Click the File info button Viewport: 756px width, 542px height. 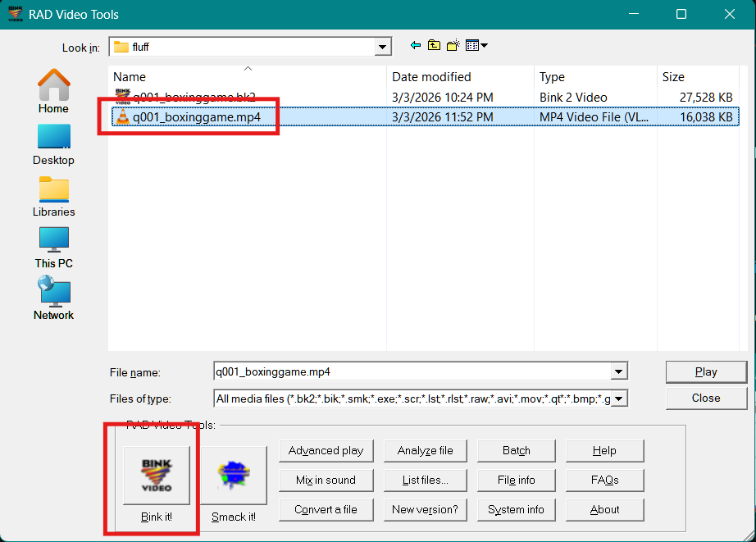[517, 480]
